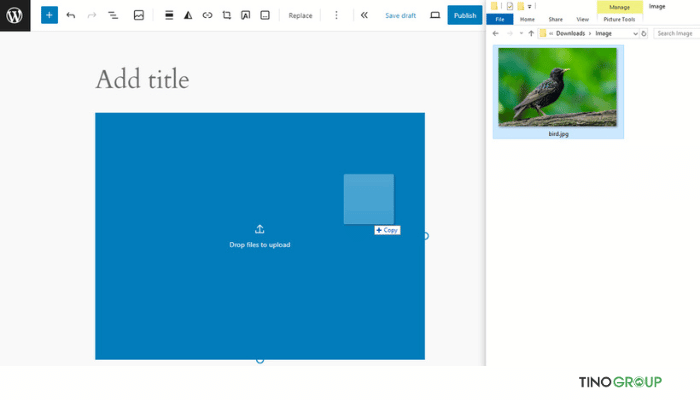700x400 pixels.
Task: Open the block inserter plus button
Action: 49,15
